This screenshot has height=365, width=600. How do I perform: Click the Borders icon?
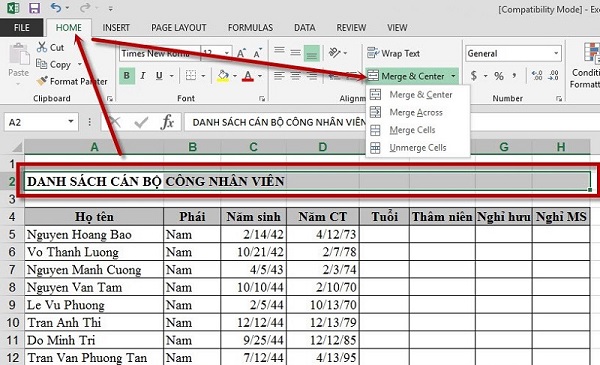click(x=191, y=75)
